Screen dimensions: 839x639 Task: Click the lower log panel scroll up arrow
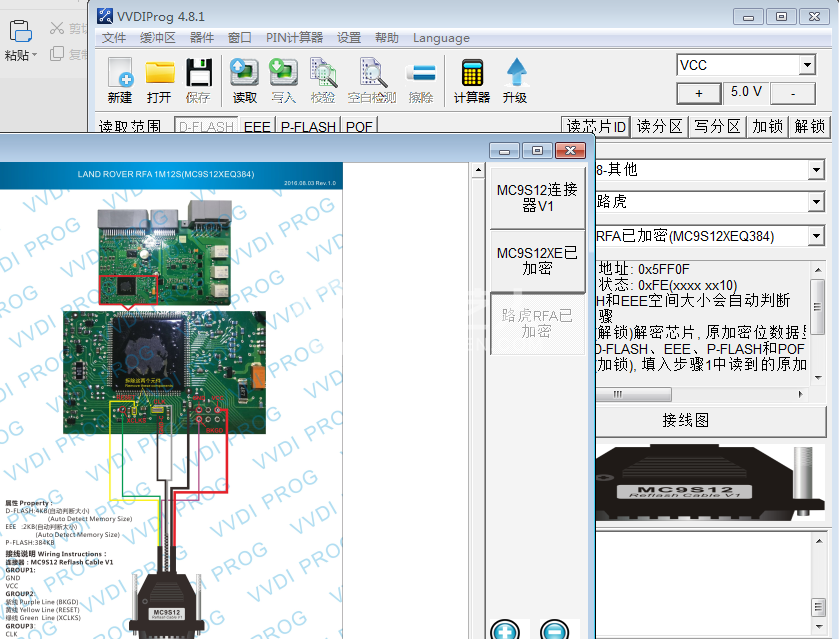819,541
